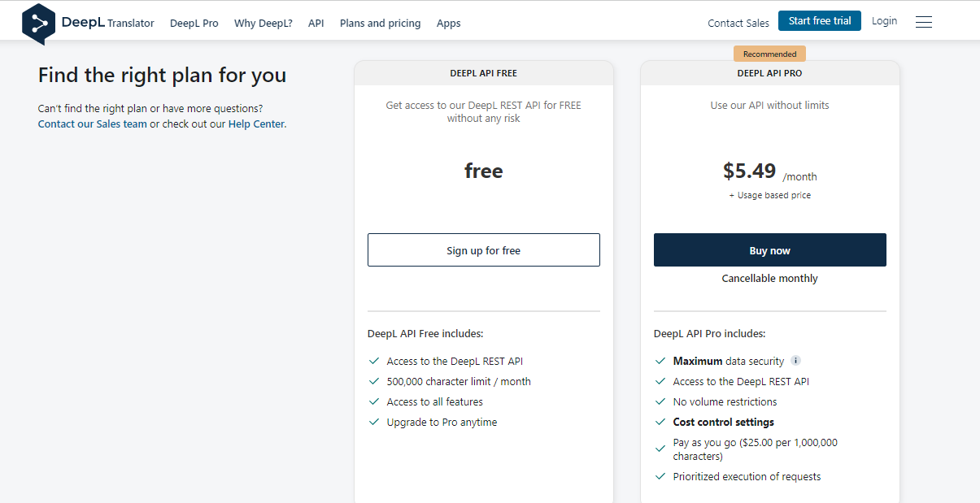Go to the API navigation item
The image size is (980, 503).
tap(316, 23)
